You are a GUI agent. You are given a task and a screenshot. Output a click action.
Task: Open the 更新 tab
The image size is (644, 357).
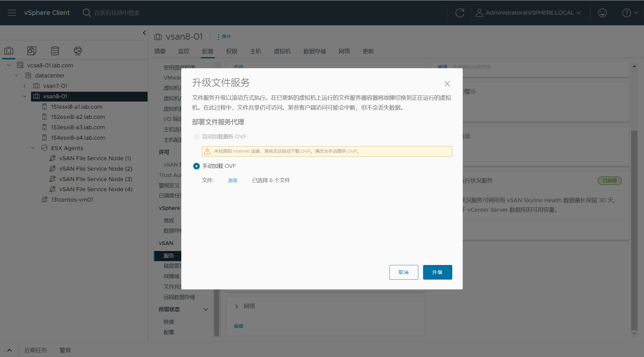tap(368, 51)
